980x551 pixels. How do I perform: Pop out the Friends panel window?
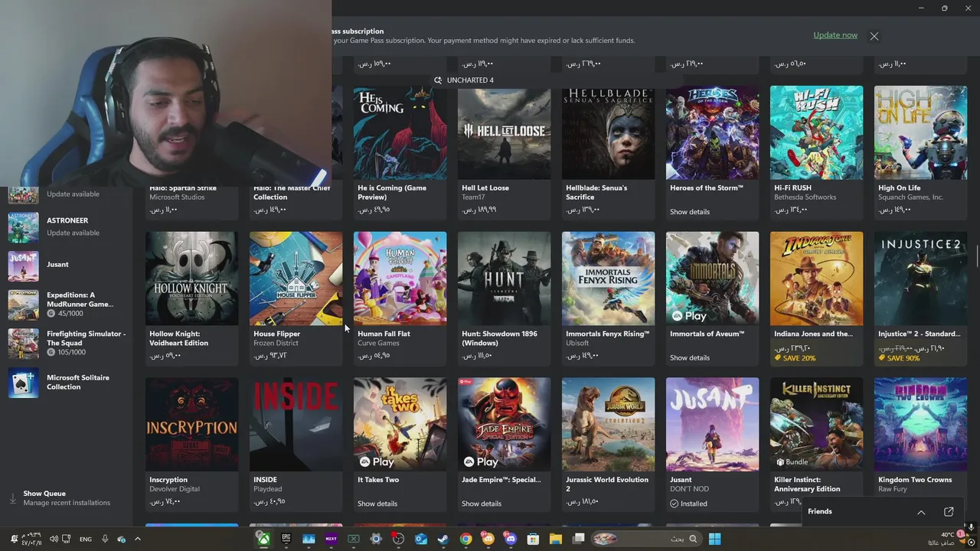pos(949,512)
